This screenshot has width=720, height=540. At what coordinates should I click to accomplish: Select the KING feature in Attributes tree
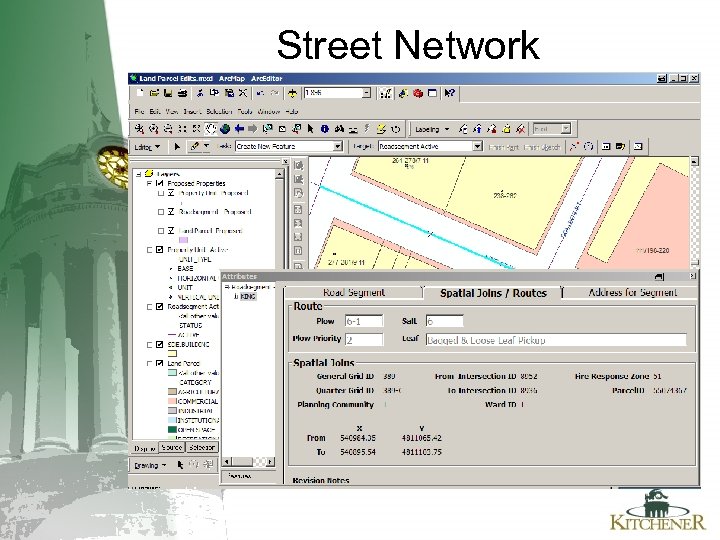point(248,297)
